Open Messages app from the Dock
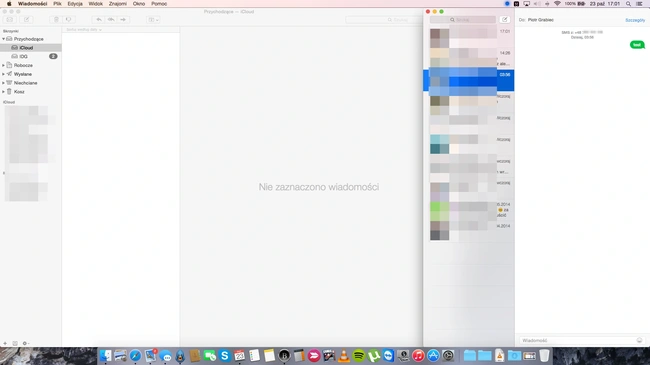Screen dimensions: 650x365 coord(165,355)
